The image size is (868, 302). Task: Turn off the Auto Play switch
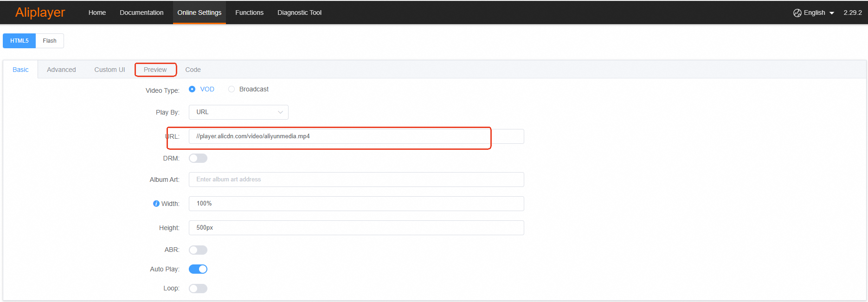click(x=198, y=269)
